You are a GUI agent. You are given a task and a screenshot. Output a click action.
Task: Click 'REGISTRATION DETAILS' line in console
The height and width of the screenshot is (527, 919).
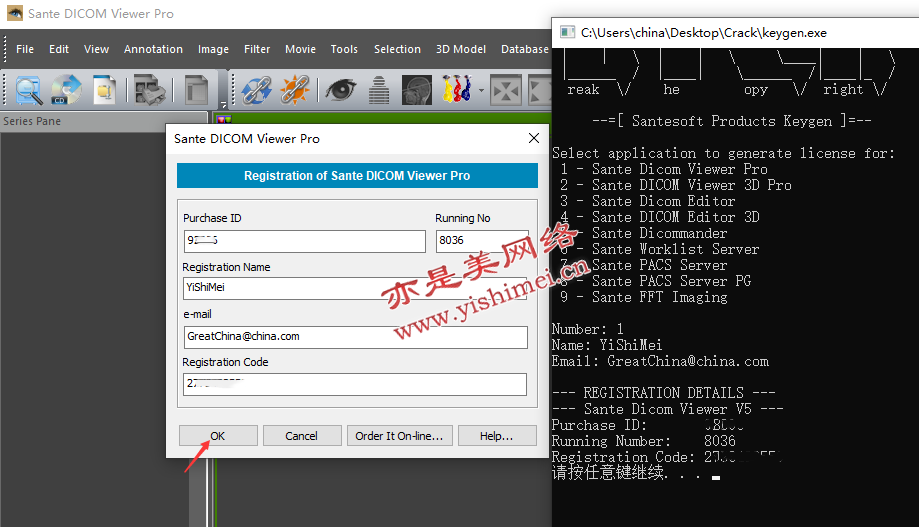point(663,393)
